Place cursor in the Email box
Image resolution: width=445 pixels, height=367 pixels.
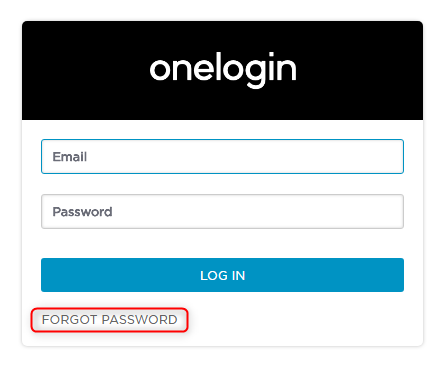click(x=222, y=156)
